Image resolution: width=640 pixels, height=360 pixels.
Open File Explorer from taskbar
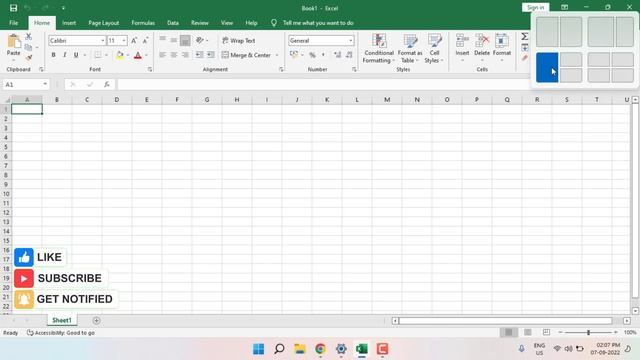coord(300,349)
